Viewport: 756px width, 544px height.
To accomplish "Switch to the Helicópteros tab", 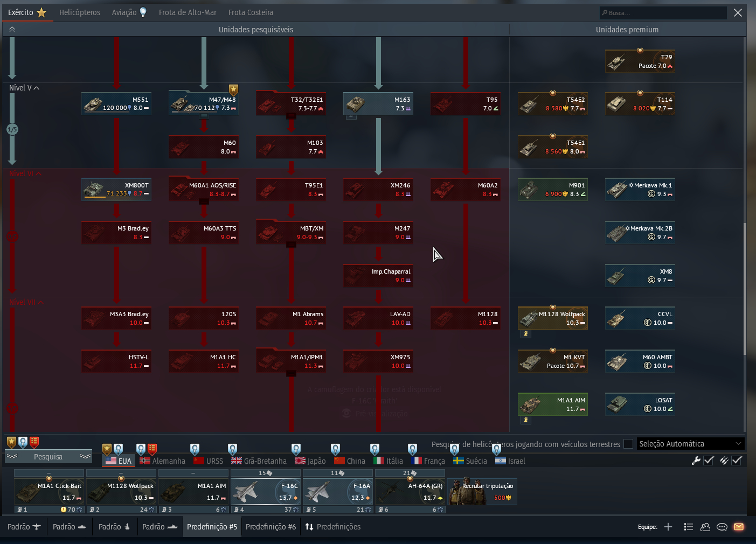I will [80, 12].
